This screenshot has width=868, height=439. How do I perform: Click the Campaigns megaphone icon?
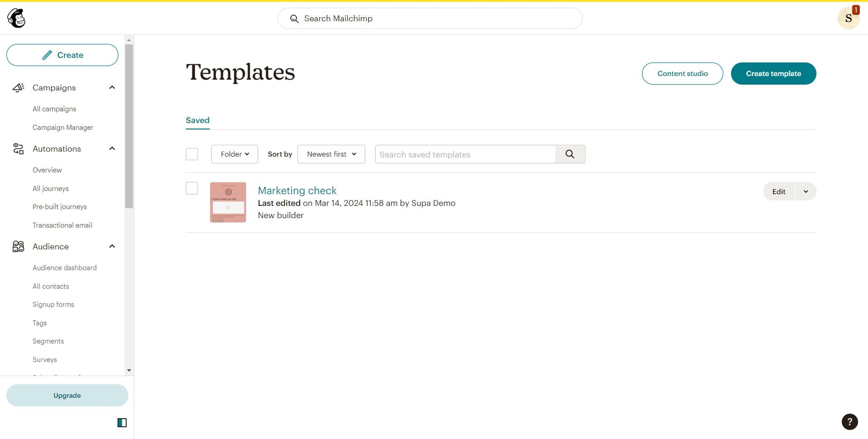coord(18,88)
